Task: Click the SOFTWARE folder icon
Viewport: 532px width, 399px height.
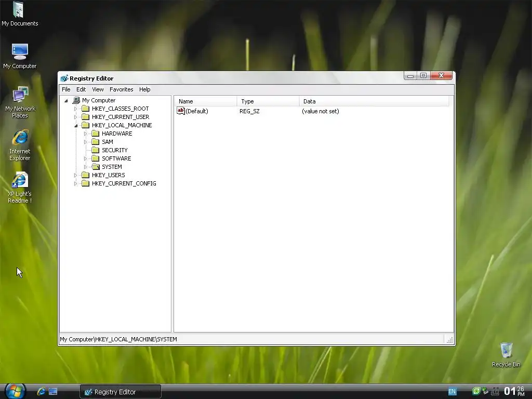Action: (x=96, y=158)
